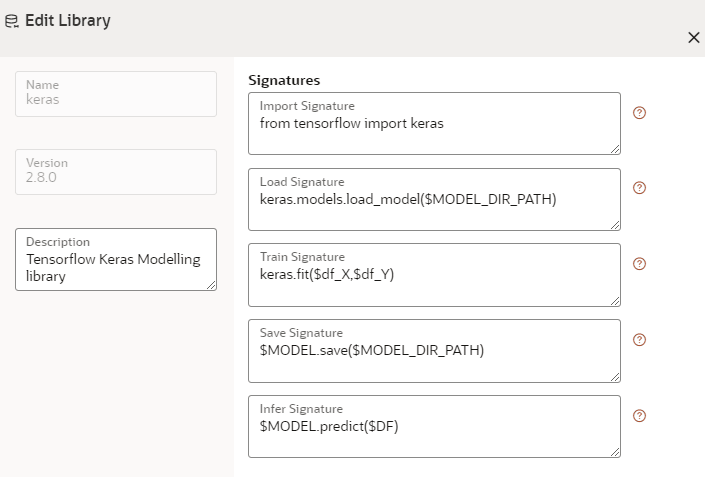Click the disabled Version field
705x477 pixels.
pos(115,171)
